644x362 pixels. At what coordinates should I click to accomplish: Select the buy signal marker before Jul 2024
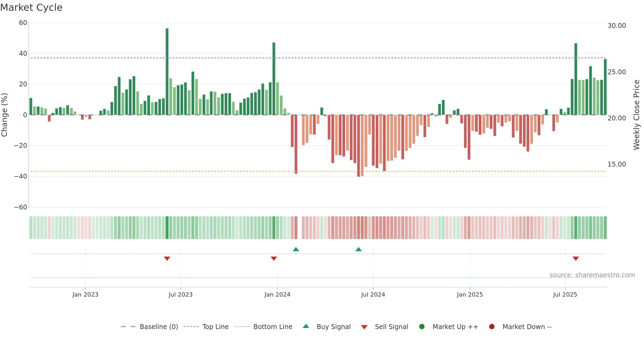(x=358, y=249)
